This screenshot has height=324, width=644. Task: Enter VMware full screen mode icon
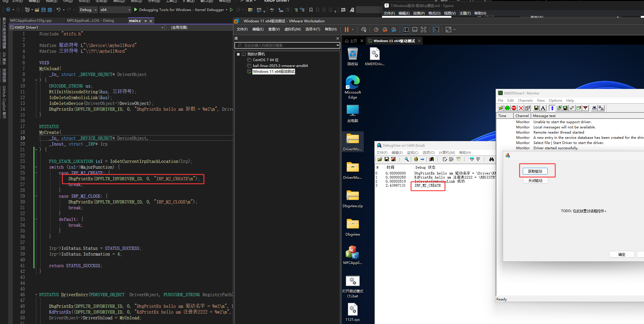(424, 30)
